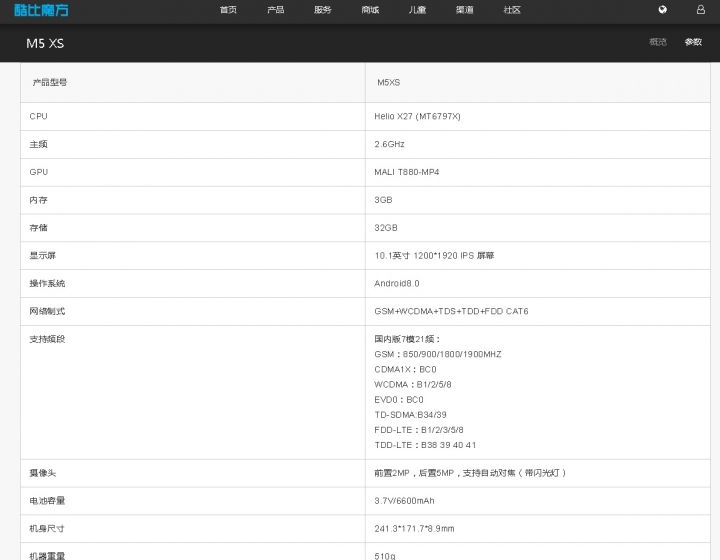Select the GSM 850/900/1800/1900MHZ line
720x560 pixels.
(x=438, y=354)
